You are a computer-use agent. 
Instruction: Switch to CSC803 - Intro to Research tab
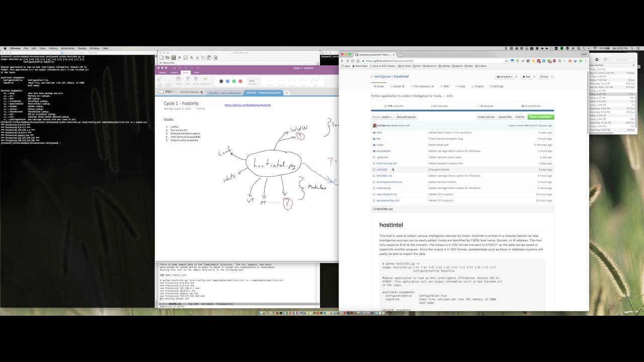pyautogui.click(x=224, y=93)
